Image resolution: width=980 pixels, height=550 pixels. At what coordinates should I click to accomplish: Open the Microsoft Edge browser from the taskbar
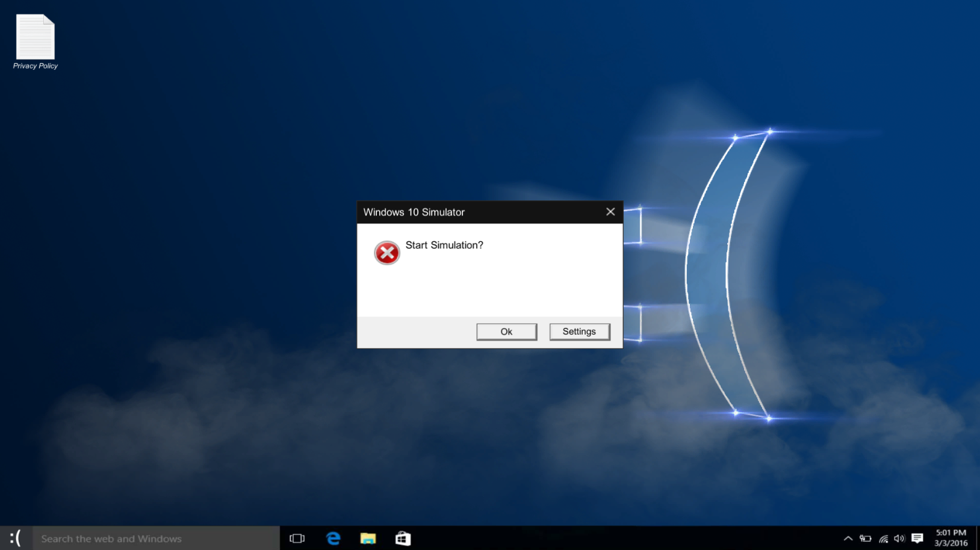point(333,538)
